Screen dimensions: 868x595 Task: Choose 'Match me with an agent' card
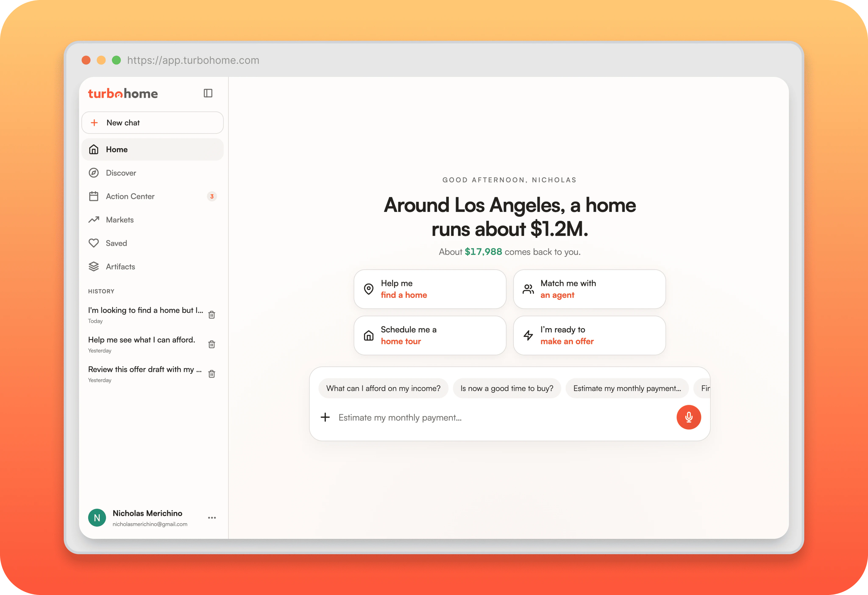[x=589, y=289]
